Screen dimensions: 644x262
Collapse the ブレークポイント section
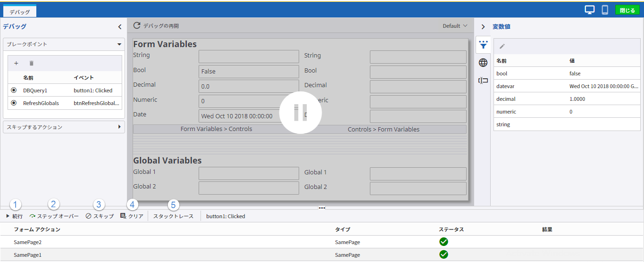tap(119, 44)
